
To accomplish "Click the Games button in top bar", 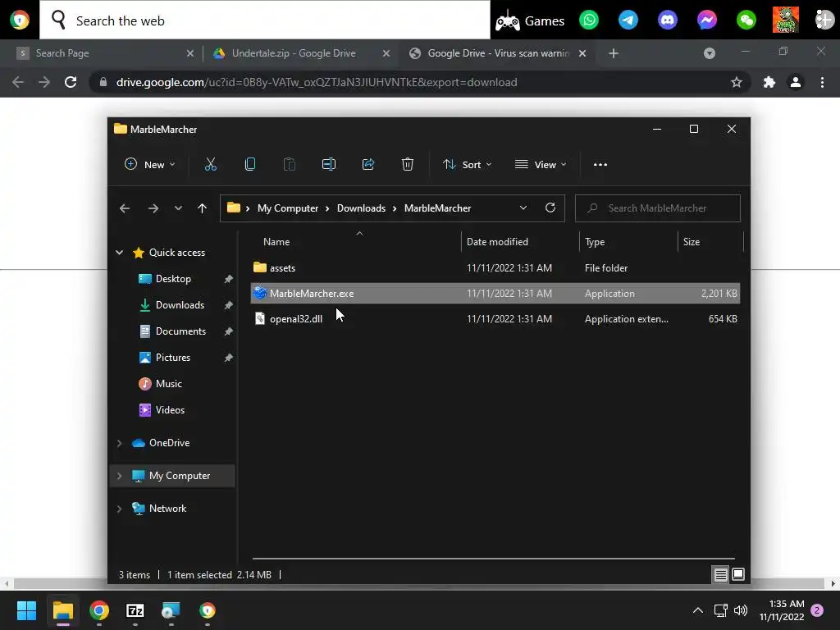I will tap(530, 21).
